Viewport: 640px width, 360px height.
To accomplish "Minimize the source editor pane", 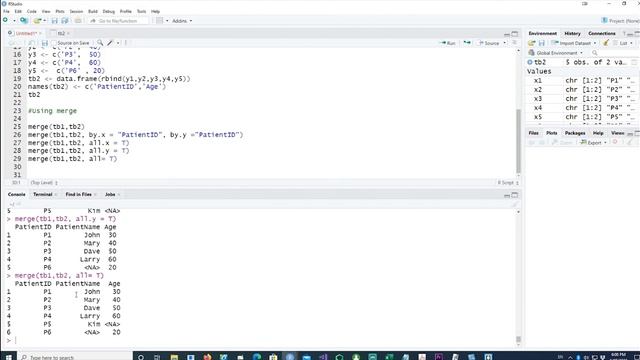I will pyautogui.click(x=507, y=34).
